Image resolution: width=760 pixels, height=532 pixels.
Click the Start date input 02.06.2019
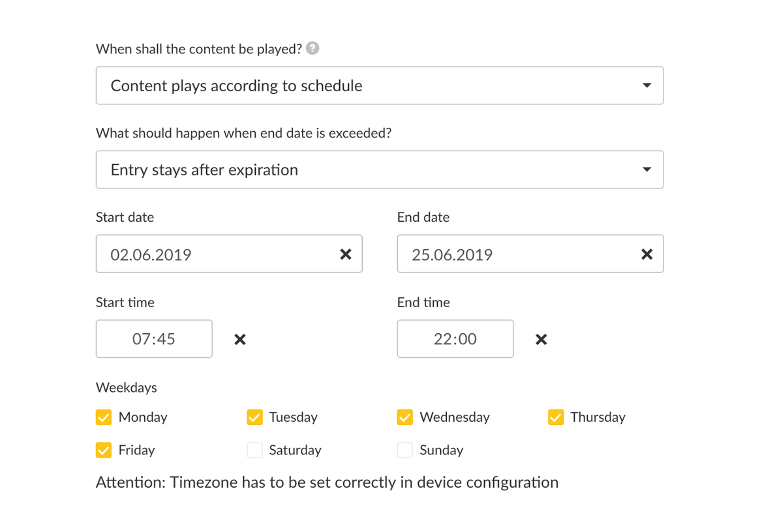[215, 254]
